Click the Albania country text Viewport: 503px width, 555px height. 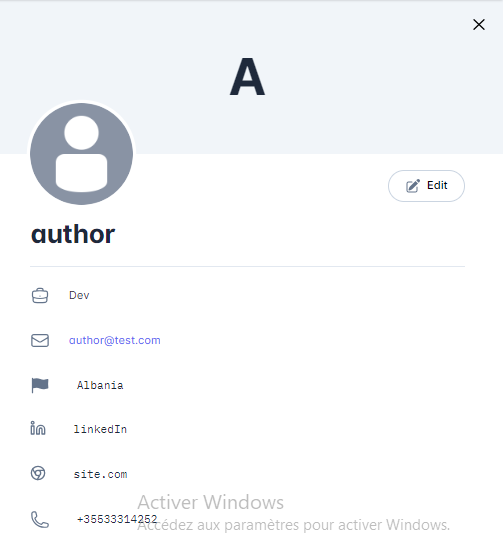[100, 385]
